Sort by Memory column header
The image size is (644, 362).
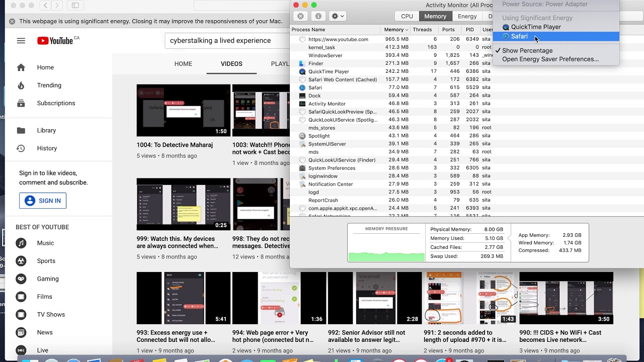[x=395, y=30]
